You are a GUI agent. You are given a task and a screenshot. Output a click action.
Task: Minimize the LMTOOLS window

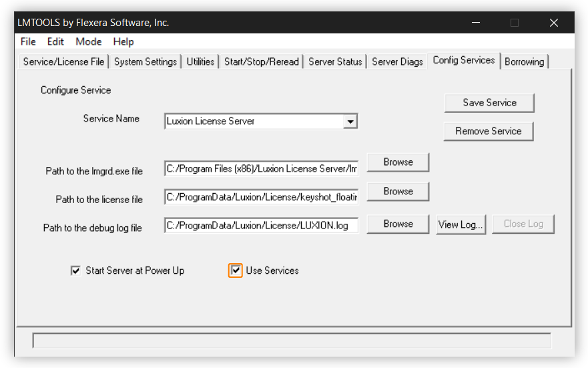click(x=476, y=23)
